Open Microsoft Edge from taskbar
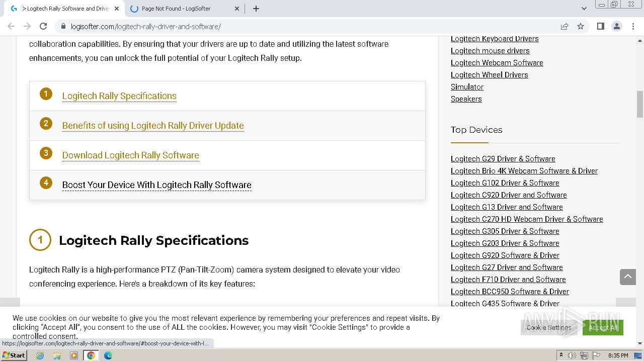Image resolution: width=644 pixels, height=362 pixels. coord(108,355)
